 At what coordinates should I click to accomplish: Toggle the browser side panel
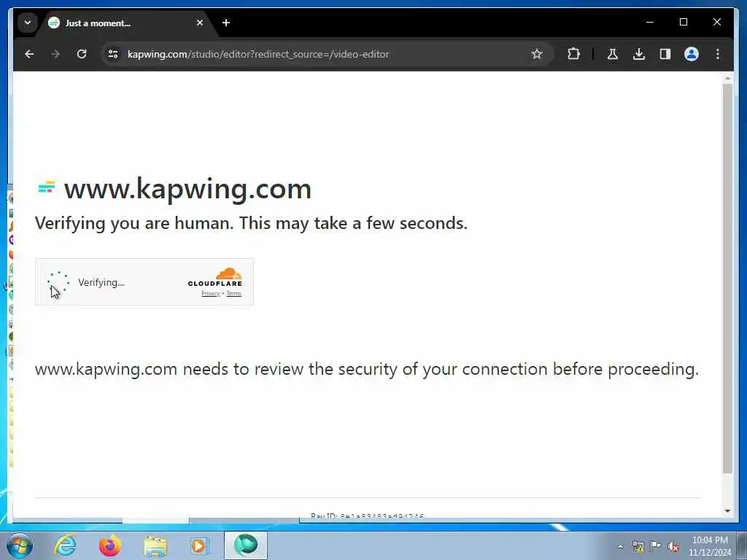click(x=665, y=54)
